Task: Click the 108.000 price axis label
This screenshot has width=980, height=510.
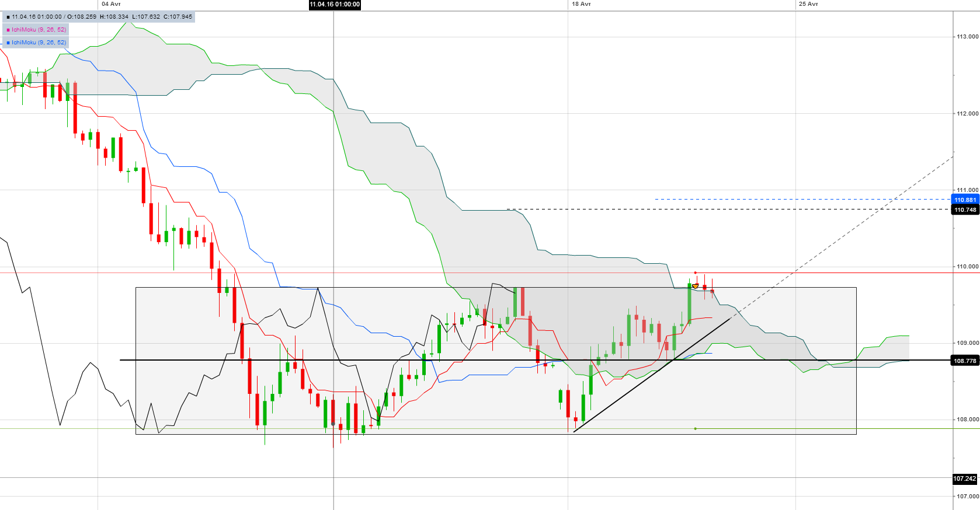Action: point(967,420)
